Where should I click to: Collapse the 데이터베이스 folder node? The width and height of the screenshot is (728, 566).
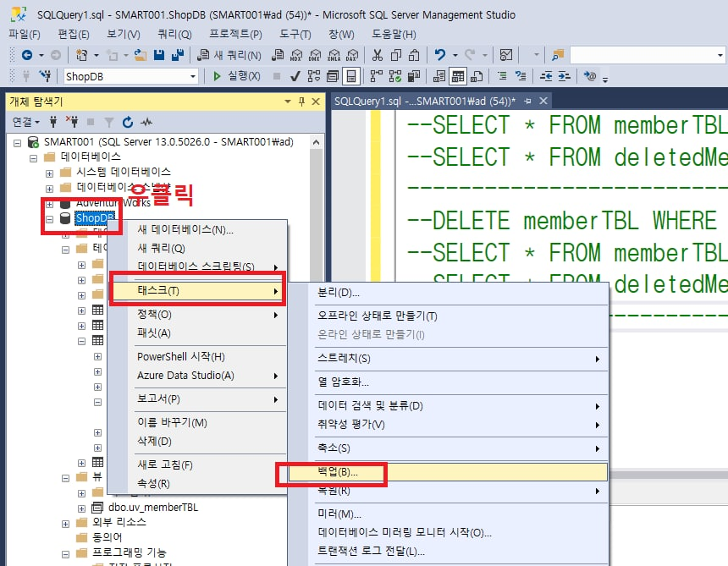(x=33, y=159)
